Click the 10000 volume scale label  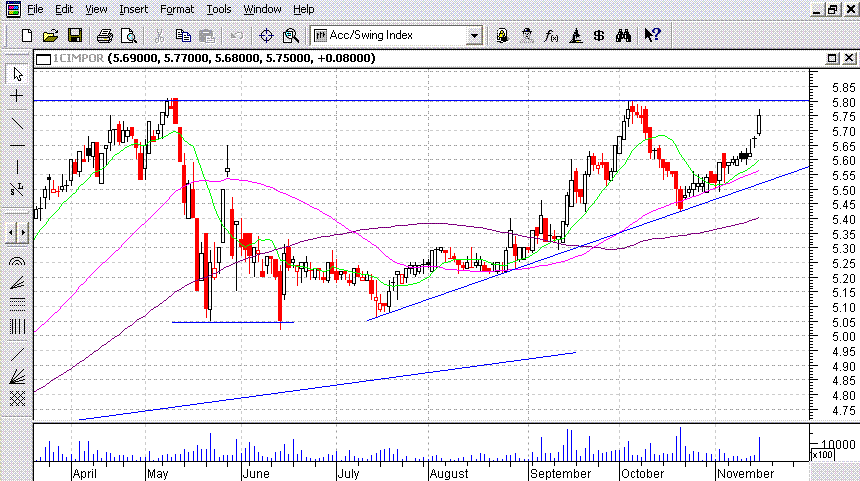[838, 444]
